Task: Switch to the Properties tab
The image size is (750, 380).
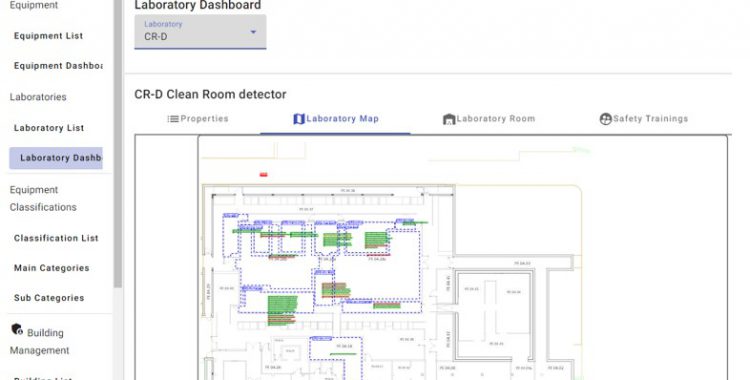Action: [198, 119]
